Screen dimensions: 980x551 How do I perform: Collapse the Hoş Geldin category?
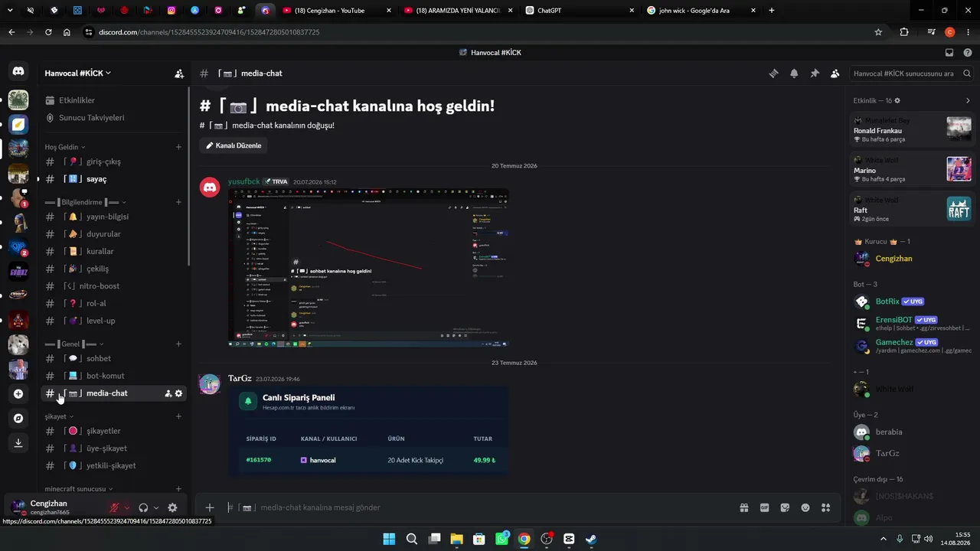[x=64, y=147]
